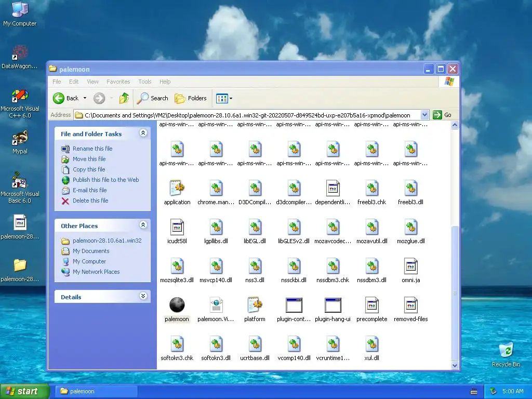The width and height of the screenshot is (532, 399).
Task: Collapse File and Folder Tasks panel
Action: coord(143,133)
